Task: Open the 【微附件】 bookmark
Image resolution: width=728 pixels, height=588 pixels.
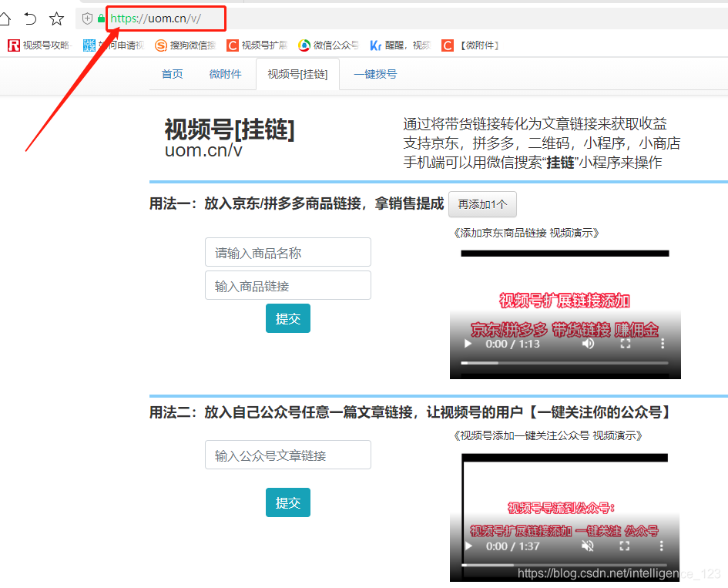Action: pyautogui.click(x=471, y=45)
